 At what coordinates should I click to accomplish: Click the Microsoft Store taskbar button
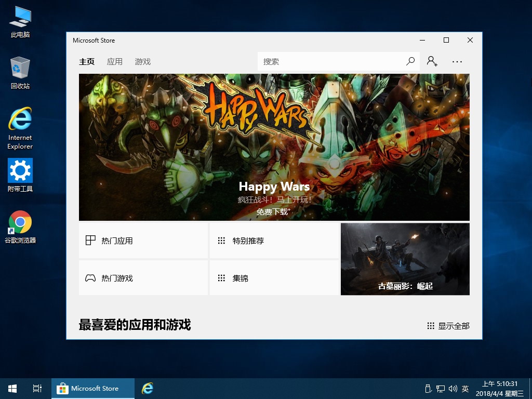tap(93, 389)
